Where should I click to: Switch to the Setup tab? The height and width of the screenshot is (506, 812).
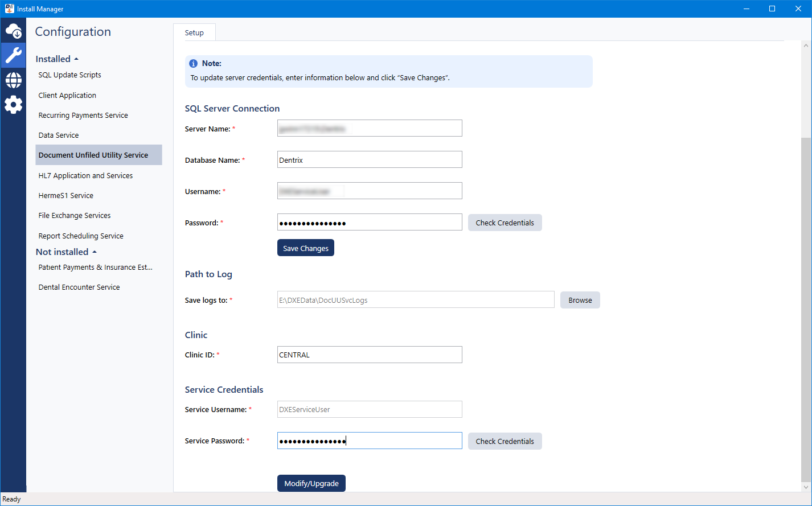[194, 33]
